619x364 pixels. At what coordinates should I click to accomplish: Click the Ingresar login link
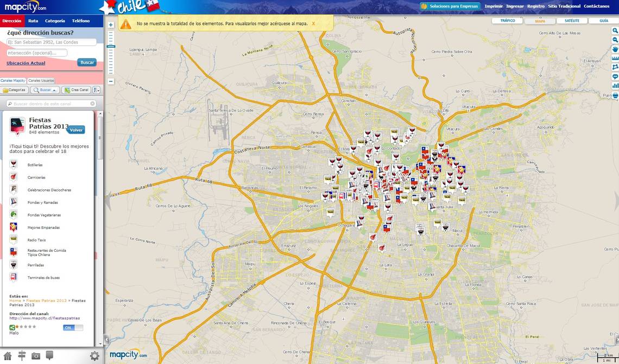(x=515, y=7)
